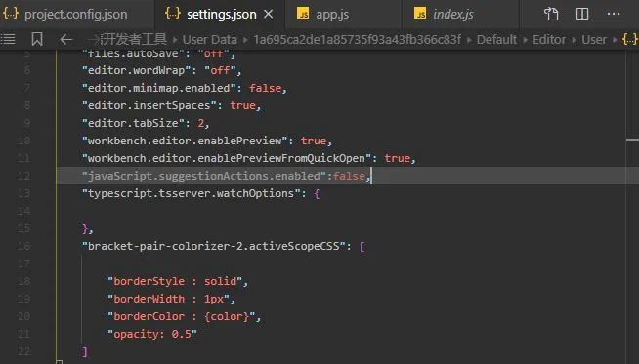
Task: Go back with the left arrow icon
Action: click(x=66, y=39)
